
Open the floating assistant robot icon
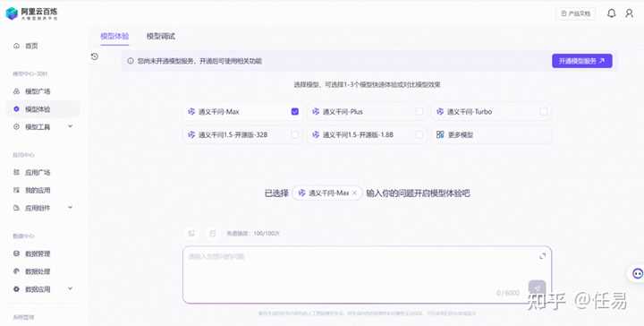[637, 273]
